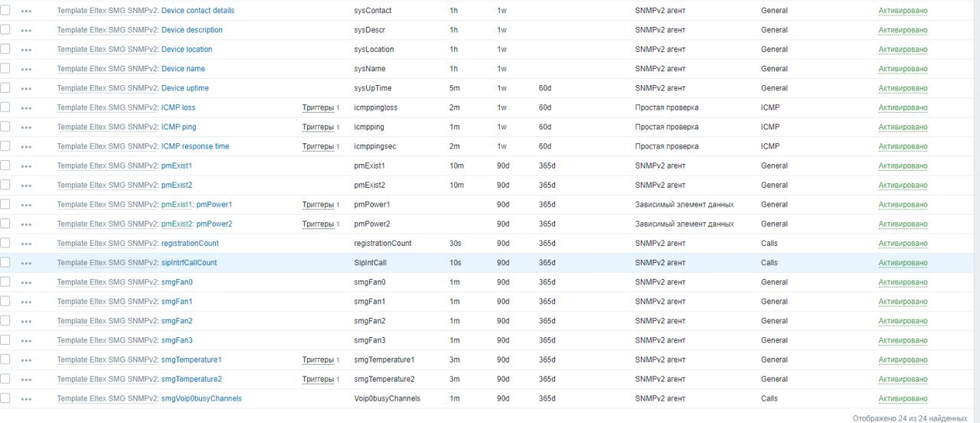Viewport: 980px width, 423px height.
Task: Open the smgVoip0busyChannels item link
Action: [201, 398]
